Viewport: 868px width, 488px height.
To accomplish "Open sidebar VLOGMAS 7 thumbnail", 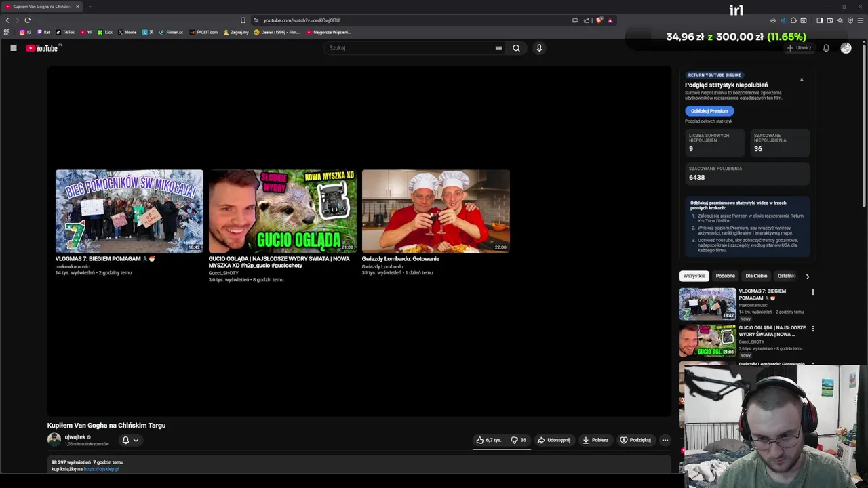I will pyautogui.click(x=708, y=304).
